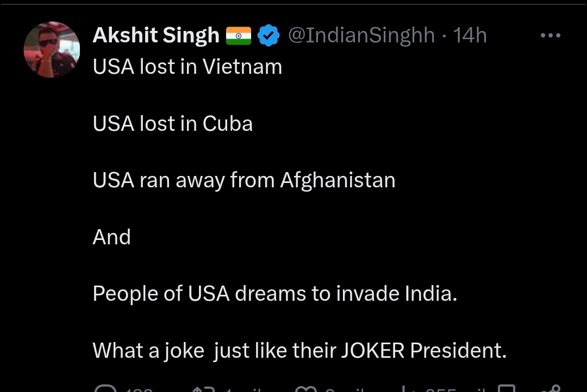The height and width of the screenshot is (392, 587).
Task: Click the line "USA lost in Vietnam"
Action: (x=188, y=67)
